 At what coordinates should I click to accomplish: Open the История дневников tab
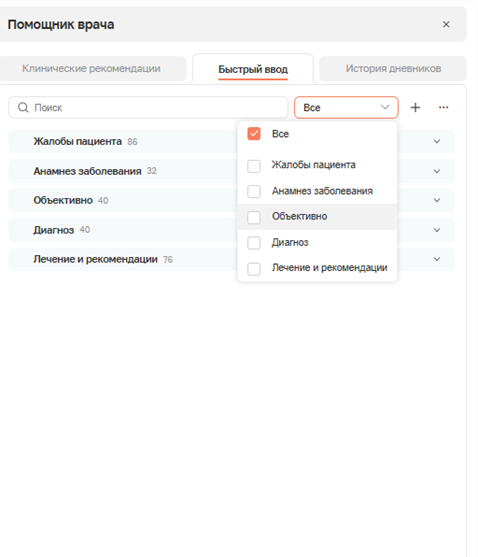[393, 68]
